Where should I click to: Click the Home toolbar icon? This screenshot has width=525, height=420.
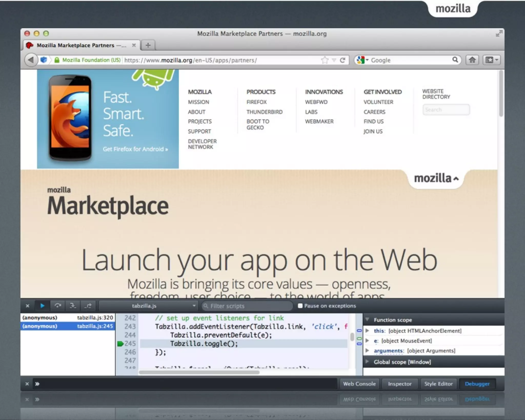pyautogui.click(x=472, y=60)
